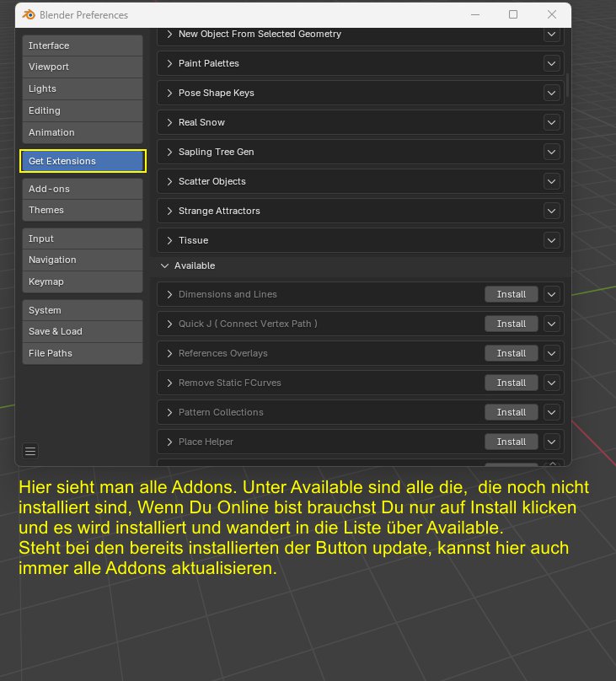Switch to the Viewport tab

(x=83, y=67)
